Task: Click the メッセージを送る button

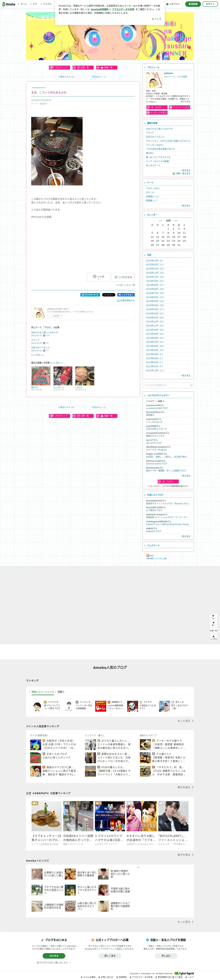Action: (157, 113)
